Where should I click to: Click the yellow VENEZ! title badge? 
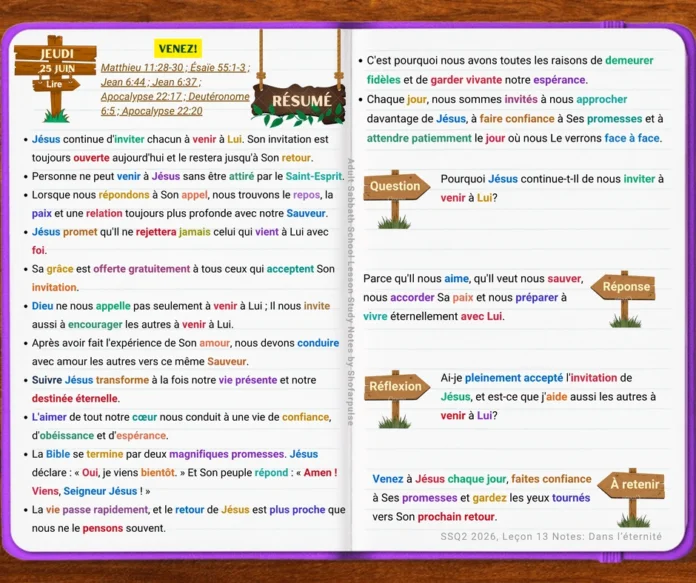(x=178, y=48)
